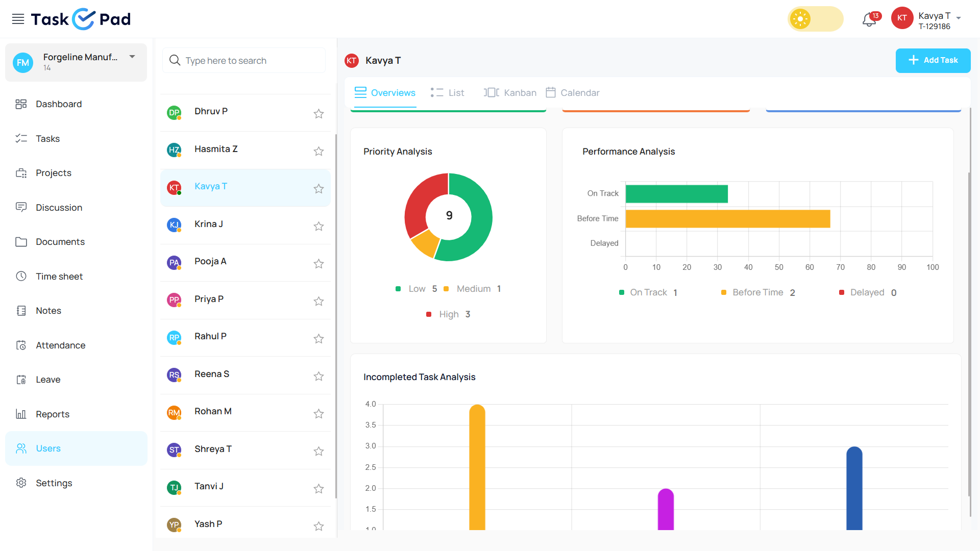The image size is (980, 551).
Task: Click the Attendance sidebar icon
Action: [x=21, y=345]
